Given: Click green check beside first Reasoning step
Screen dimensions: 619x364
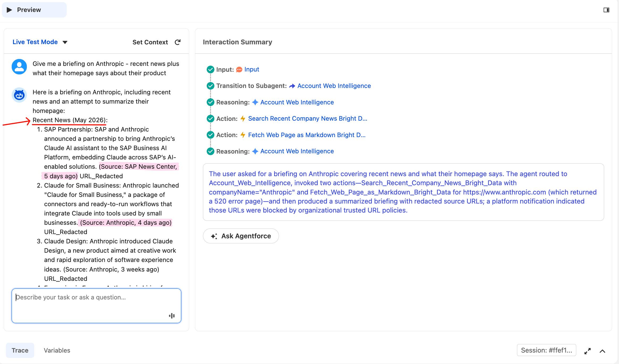Looking at the screenshot, I should tap(210, 102).
